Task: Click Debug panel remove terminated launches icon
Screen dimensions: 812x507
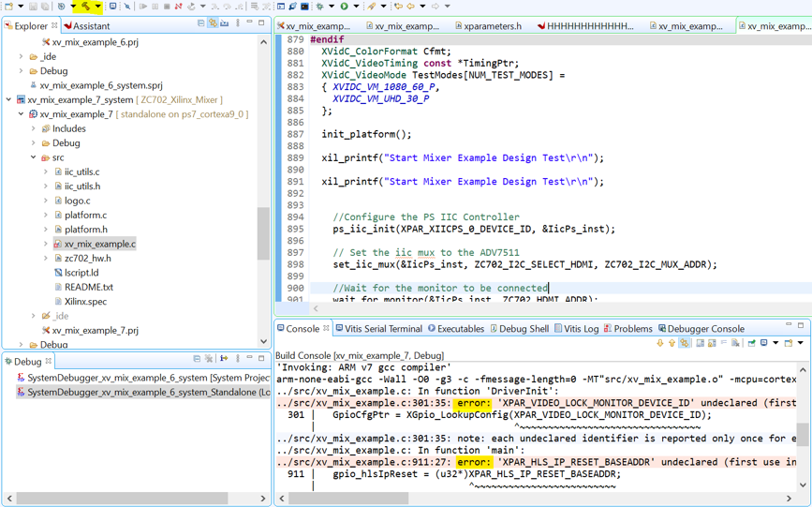Action: coord(209,358)
